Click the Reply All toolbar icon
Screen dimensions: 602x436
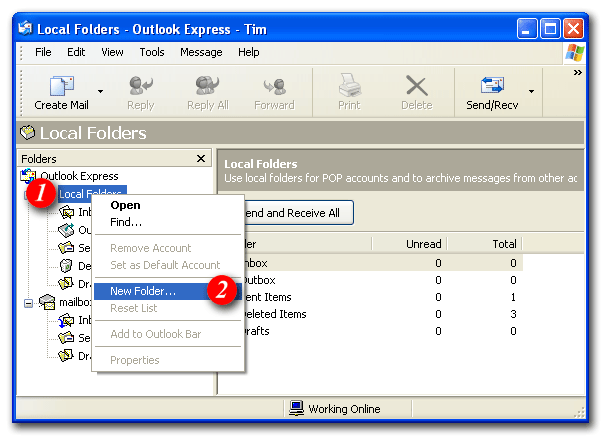point(208,87)
